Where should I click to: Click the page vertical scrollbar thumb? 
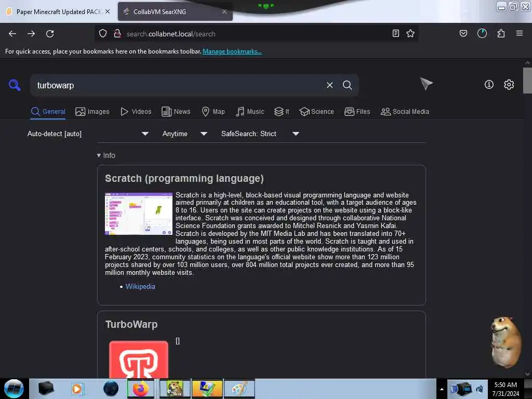[527, 81]
